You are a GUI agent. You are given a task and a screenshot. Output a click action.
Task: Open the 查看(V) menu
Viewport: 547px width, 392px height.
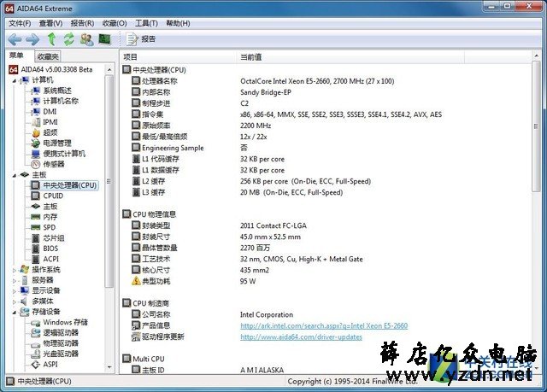click(50, 23)
